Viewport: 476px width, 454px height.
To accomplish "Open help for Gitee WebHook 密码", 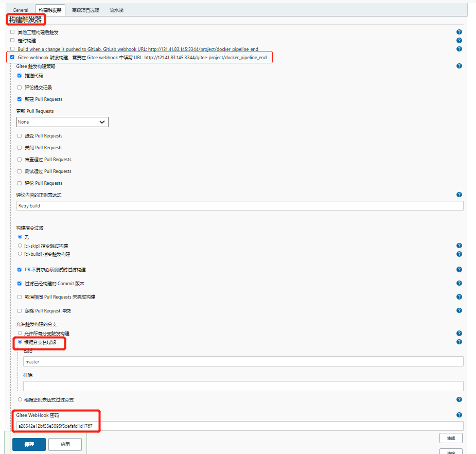I will click(459, 415).
